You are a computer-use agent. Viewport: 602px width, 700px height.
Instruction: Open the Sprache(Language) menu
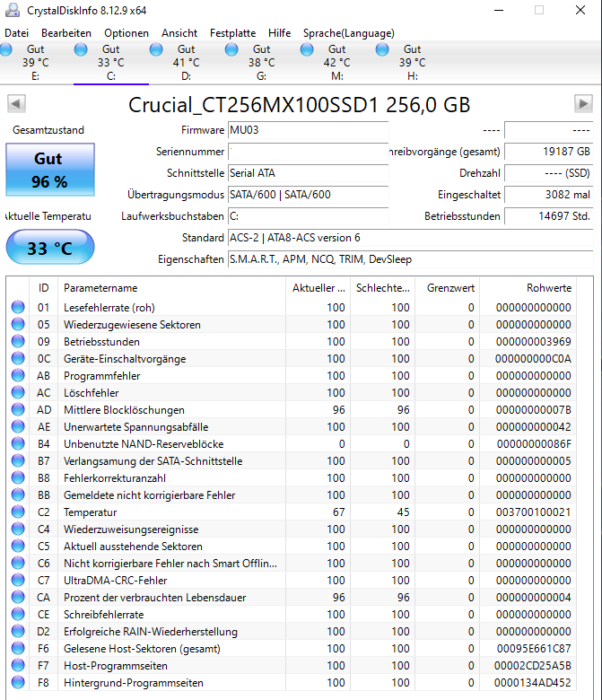click(x=348, y=33)
